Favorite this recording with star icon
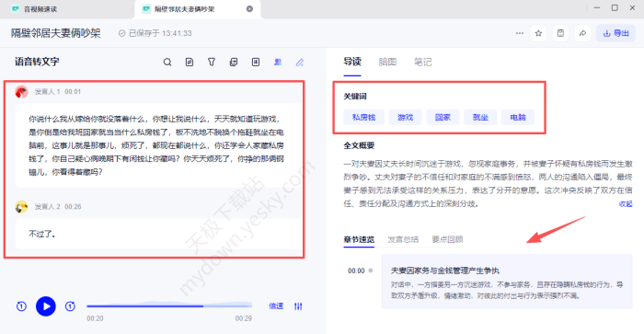Viewport: 644px width, 334px height. click(x=538, y=33)
